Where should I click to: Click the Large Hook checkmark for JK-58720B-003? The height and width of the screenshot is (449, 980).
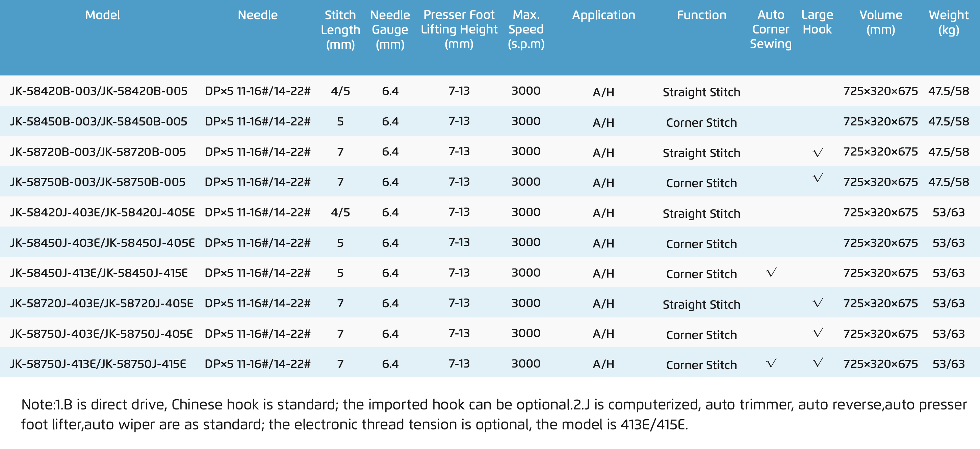[x=818, y=152]
